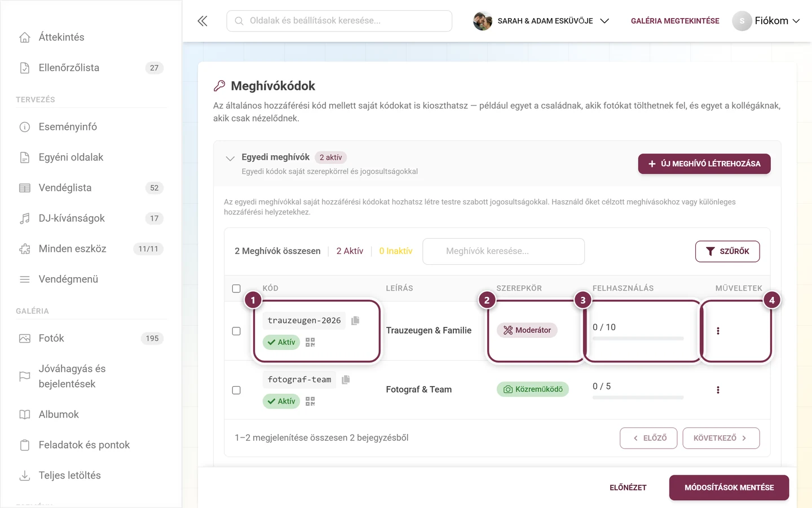Screen dimensions: 812x508
Task: Show QR code for fotograf-team
Action: tap(310, 401)
